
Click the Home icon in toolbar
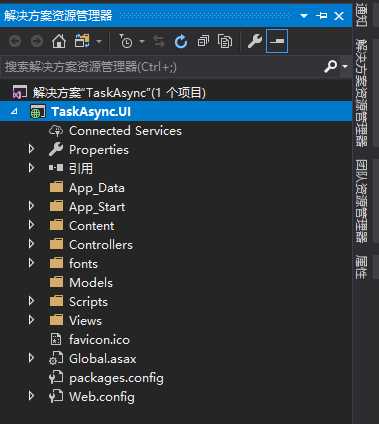point(59,41)
